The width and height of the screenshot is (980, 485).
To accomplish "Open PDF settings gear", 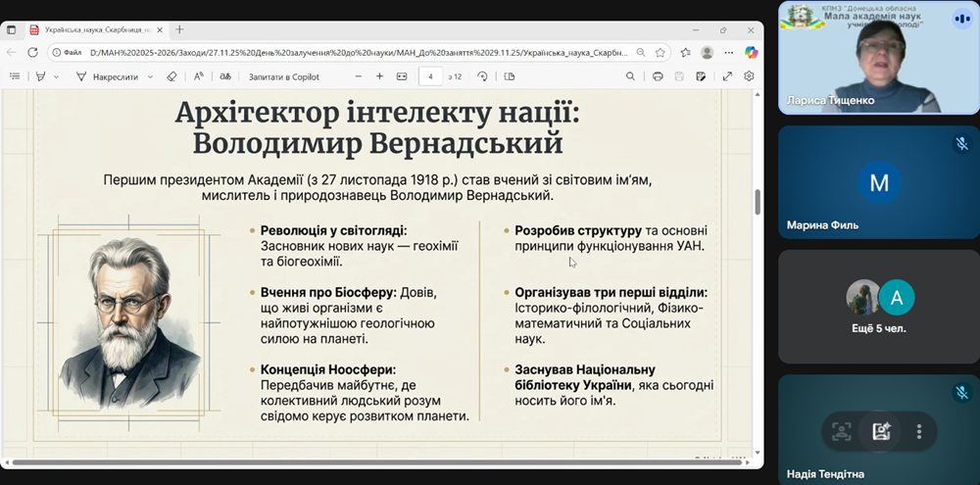I will click(749, 76).
